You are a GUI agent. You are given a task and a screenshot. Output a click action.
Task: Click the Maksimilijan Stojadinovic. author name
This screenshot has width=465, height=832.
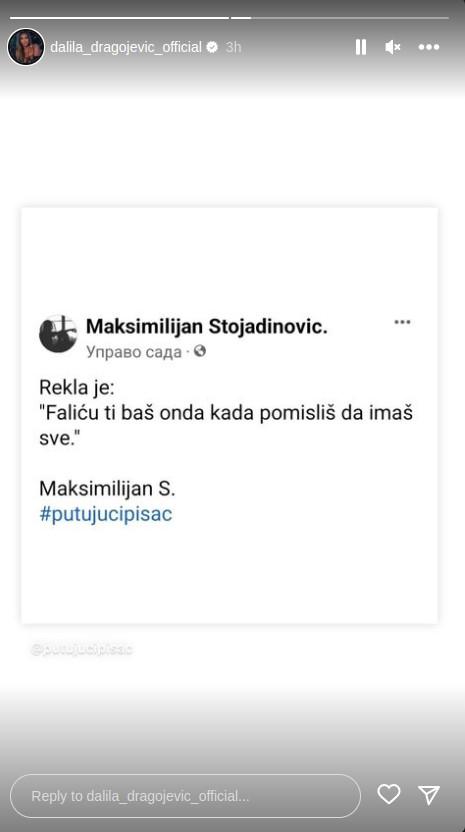[x=206, y=327]
